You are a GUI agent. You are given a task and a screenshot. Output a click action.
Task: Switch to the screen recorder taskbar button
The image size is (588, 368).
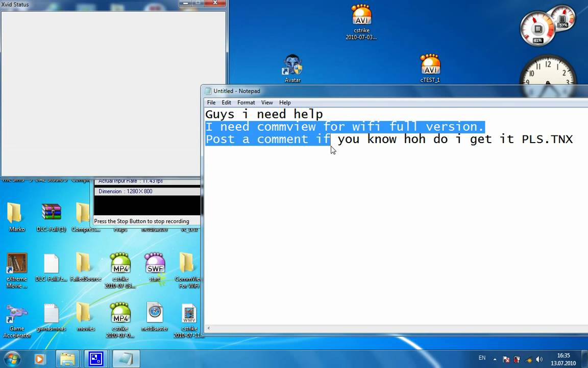[96, 359]
